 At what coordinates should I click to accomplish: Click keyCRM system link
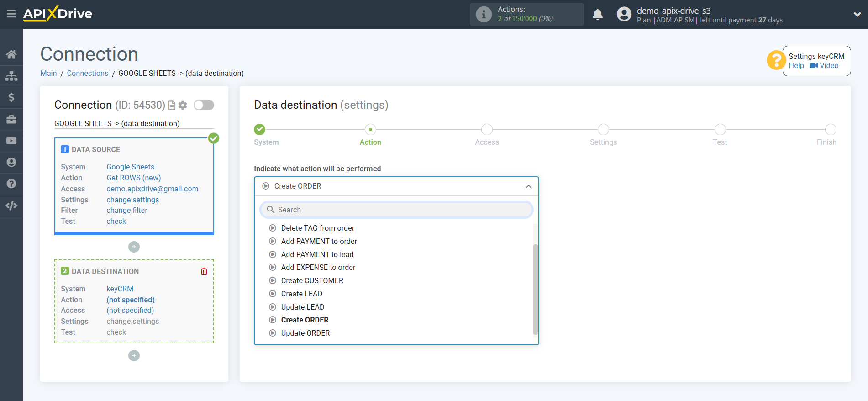point(120,289)
